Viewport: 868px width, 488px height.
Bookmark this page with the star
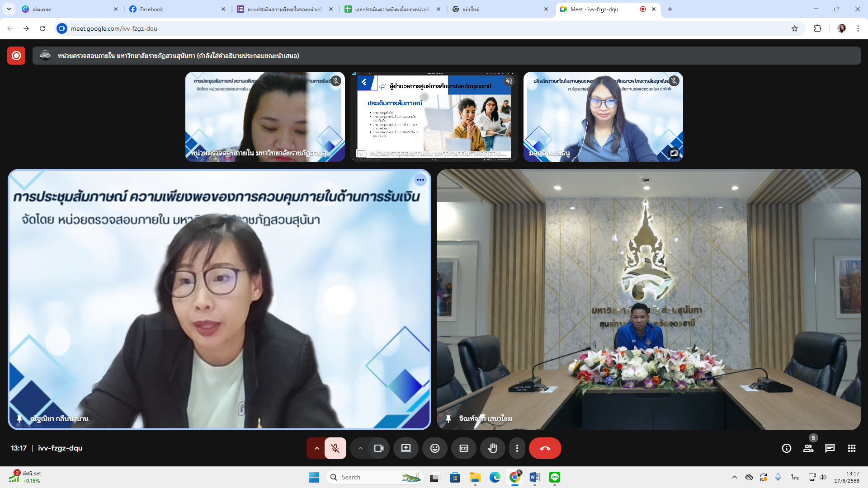[795, 28]
